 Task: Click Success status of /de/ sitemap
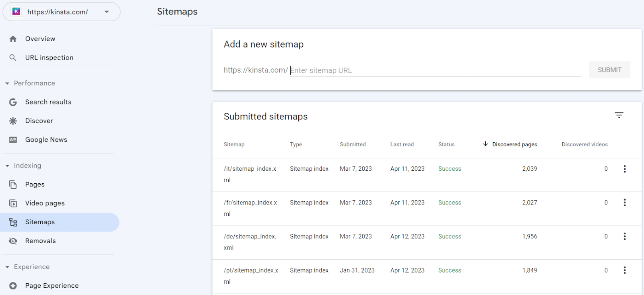point(450,236)
